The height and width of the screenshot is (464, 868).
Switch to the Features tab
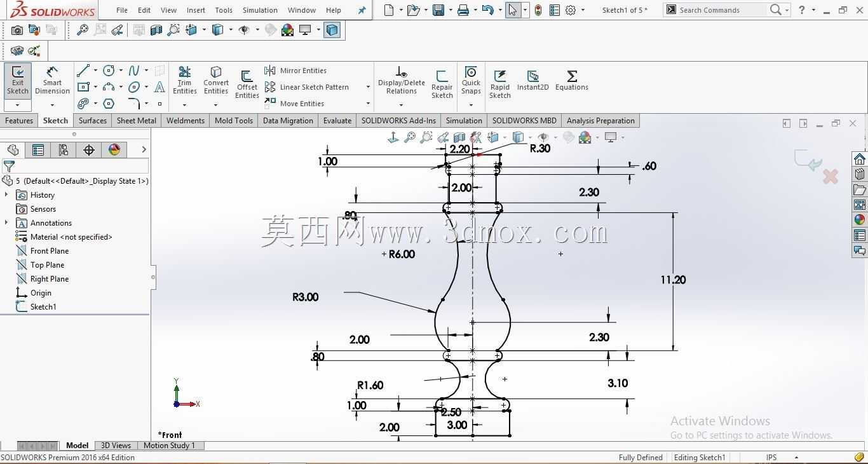pos(19,121)
